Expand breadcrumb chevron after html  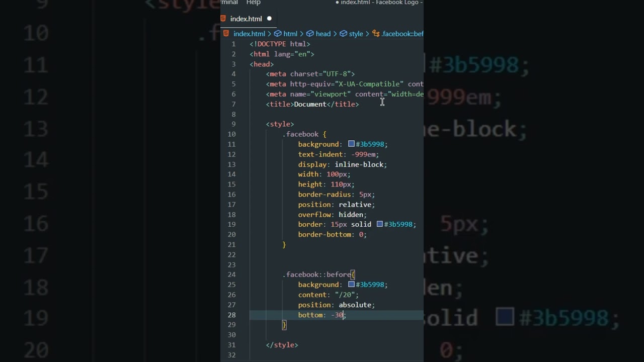[302, 34]
